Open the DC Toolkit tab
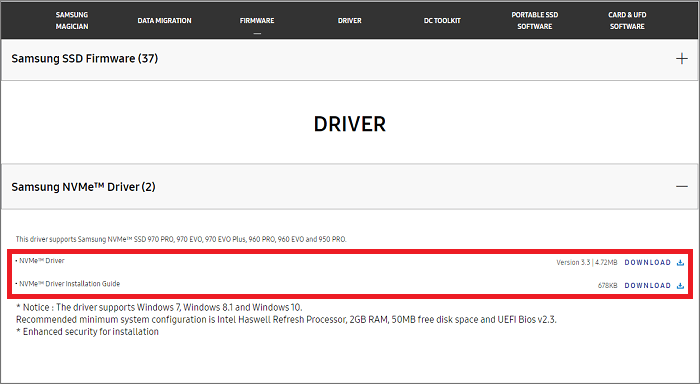700x384 pixels. [442, 21]
